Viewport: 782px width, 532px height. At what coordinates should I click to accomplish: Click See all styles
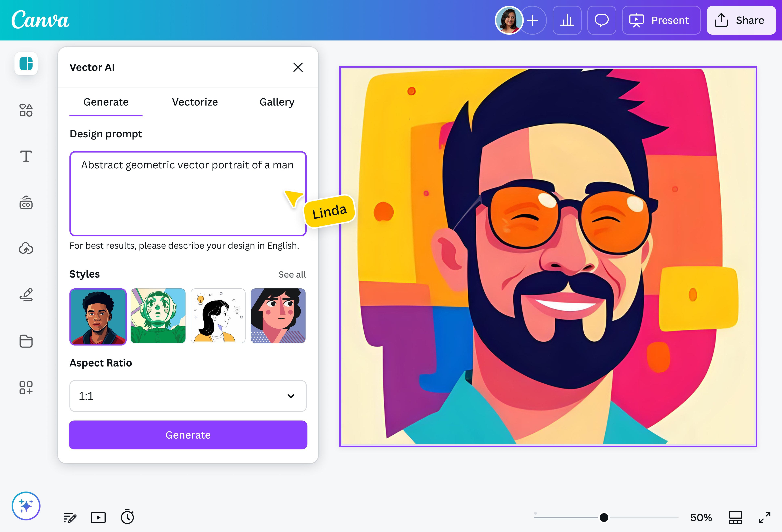click(292, 274)
